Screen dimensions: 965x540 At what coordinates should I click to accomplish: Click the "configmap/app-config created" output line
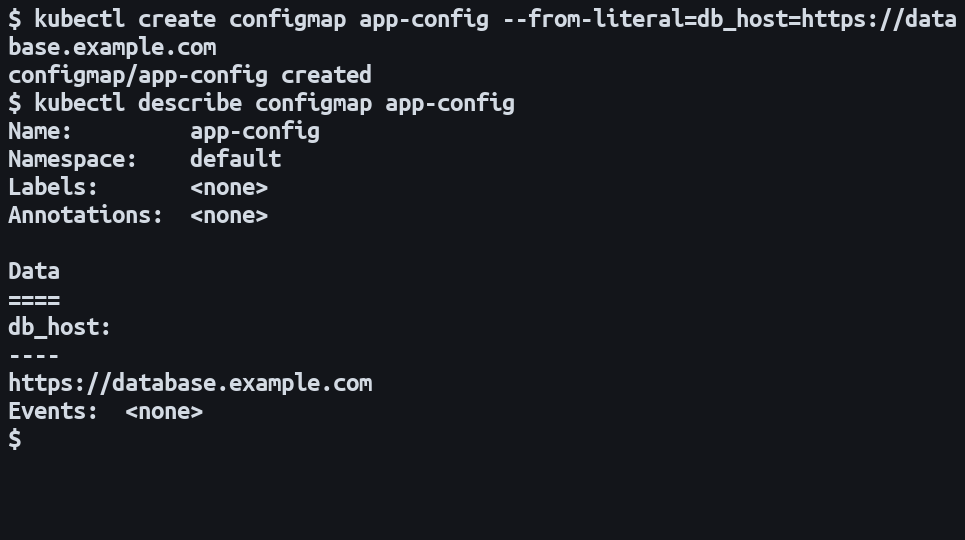click(x=190, y=75)
